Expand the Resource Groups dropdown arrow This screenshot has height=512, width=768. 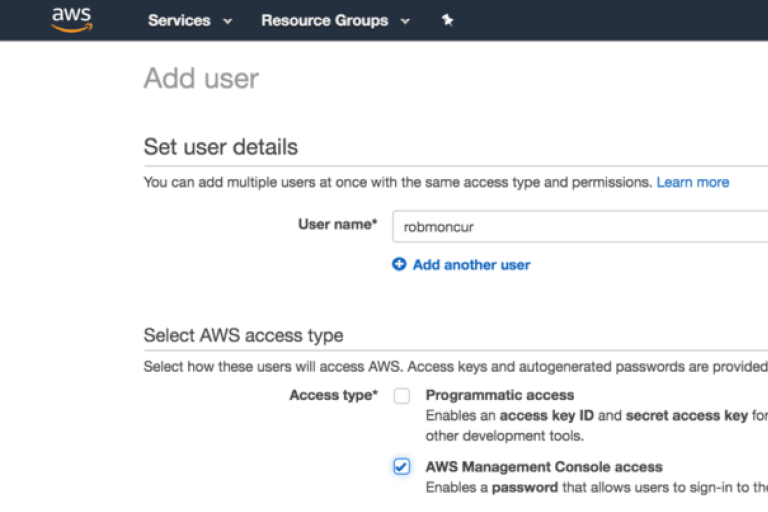[405, 21]
